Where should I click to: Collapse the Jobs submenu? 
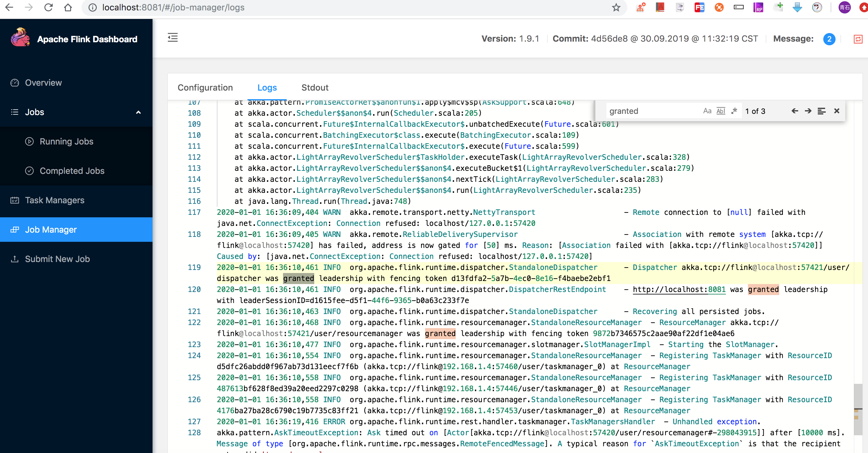point(138,112)
